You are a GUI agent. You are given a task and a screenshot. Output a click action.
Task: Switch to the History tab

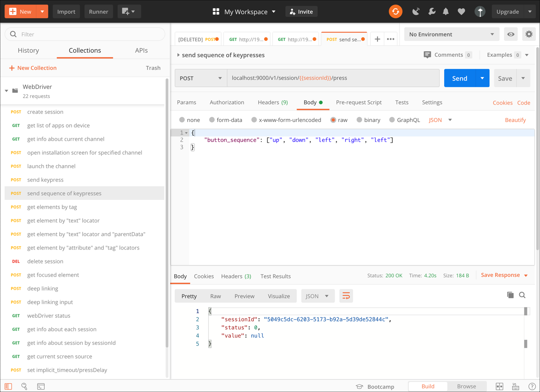coord(28,50)
